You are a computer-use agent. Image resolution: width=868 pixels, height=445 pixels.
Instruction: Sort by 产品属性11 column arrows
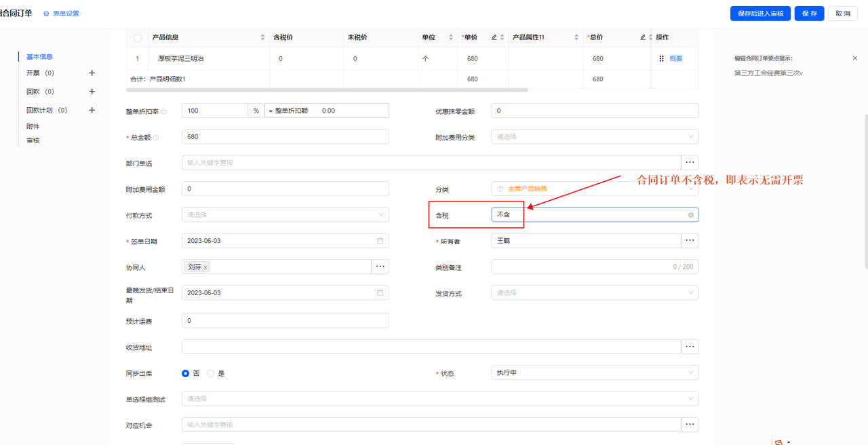point(576,37)
